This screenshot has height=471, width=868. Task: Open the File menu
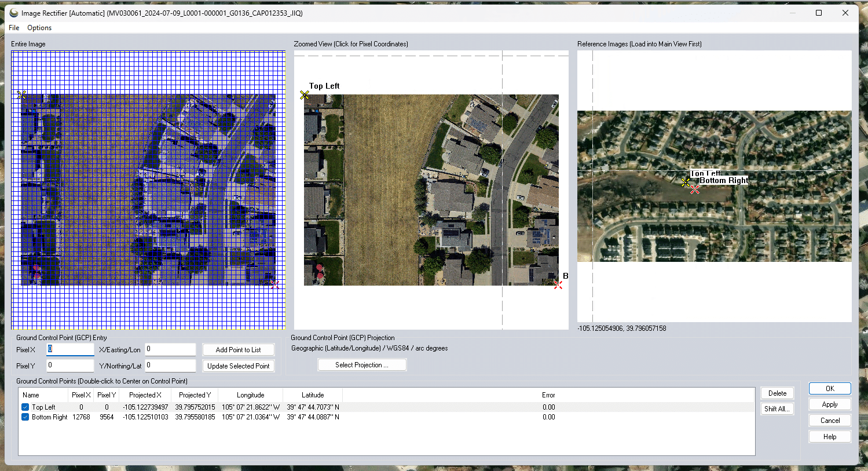(x=14, y=28)
